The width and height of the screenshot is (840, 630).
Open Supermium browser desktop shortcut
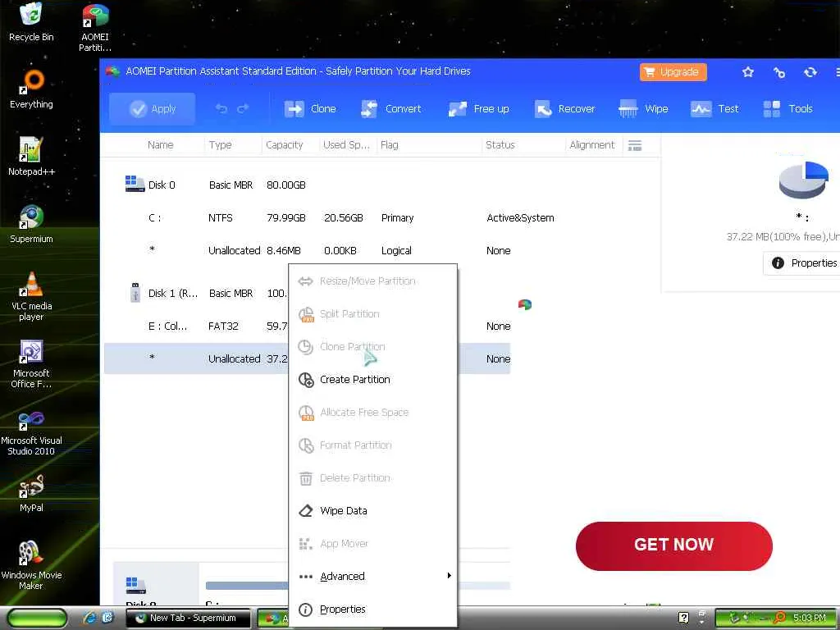31,223
